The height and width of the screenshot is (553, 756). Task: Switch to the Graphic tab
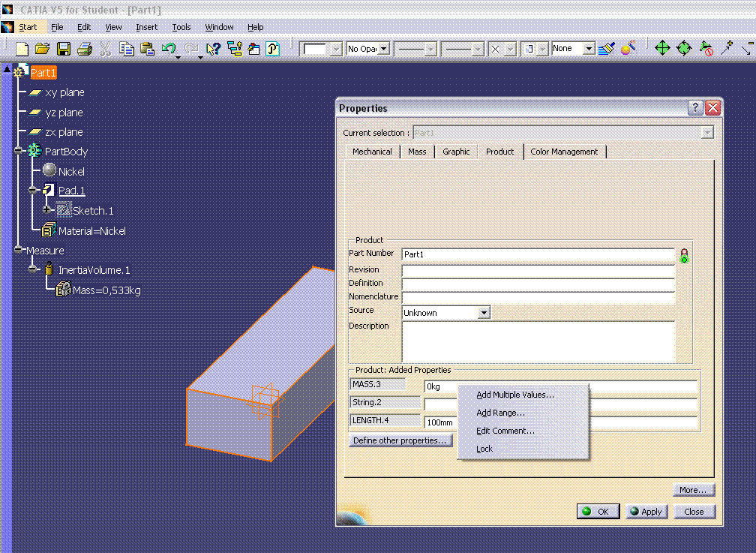pos(456,152)
